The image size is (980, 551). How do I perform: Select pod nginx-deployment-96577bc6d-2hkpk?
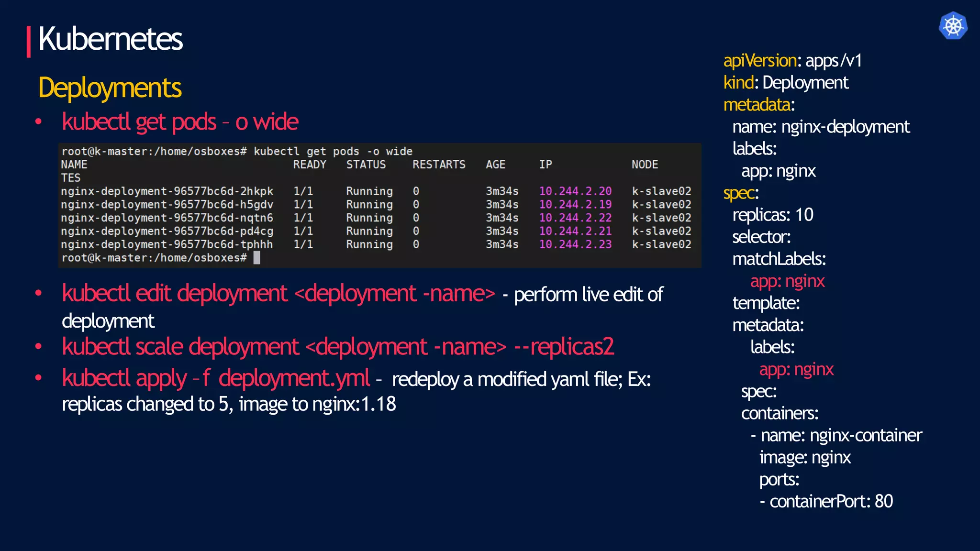click(167, 191)
